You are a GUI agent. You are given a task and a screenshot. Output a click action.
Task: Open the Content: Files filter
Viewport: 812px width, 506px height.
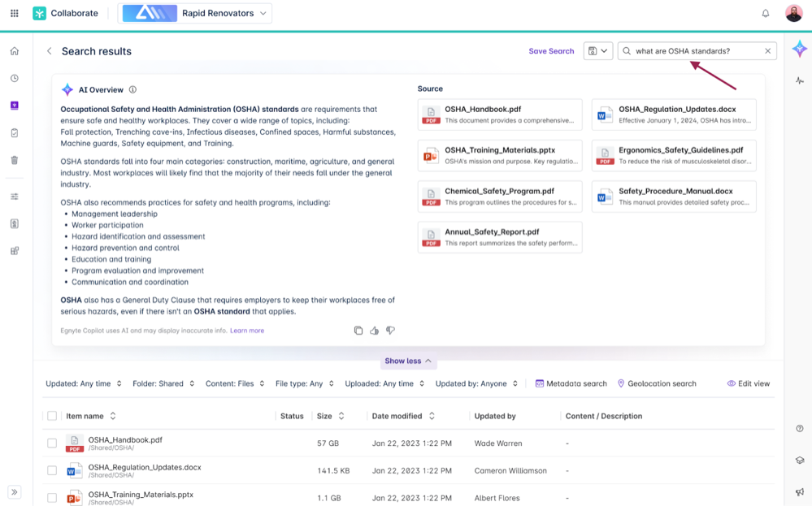coord(235,383)
